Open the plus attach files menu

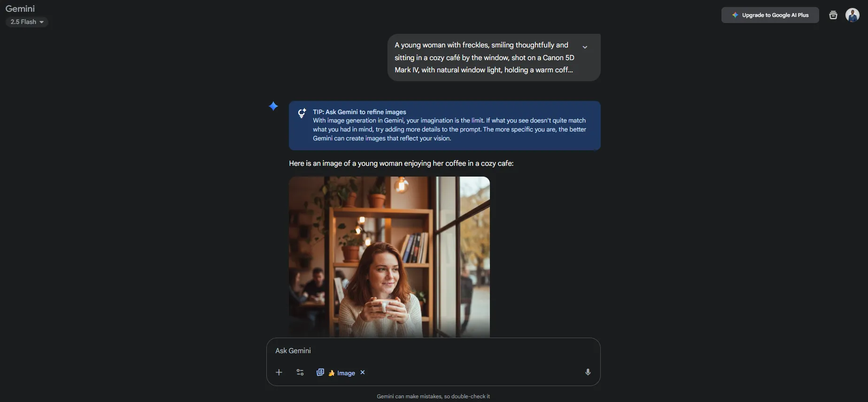[x=279, y=372]
